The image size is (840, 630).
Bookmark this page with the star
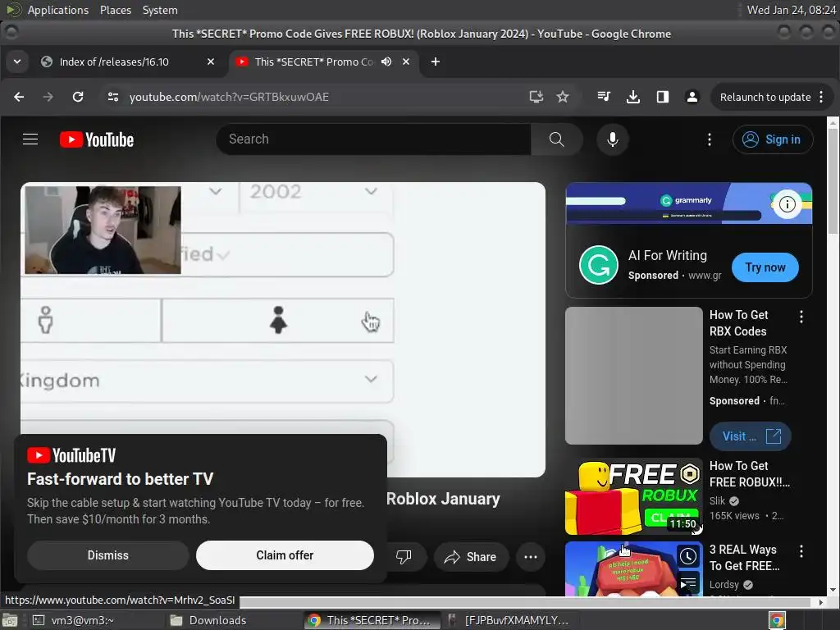(x=563, y=97)
